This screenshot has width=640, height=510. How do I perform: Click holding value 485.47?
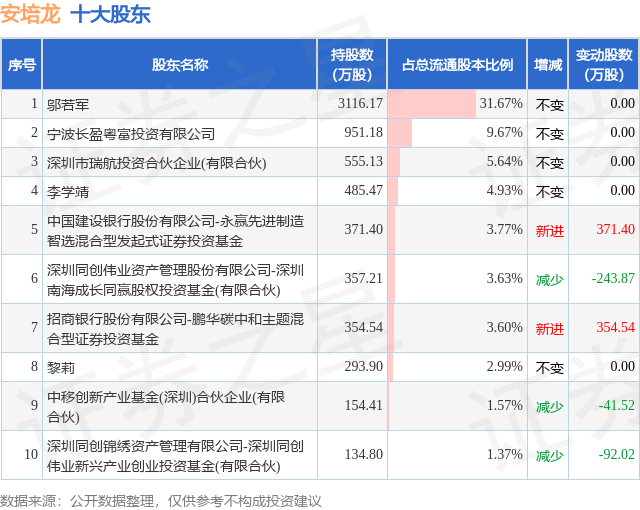coord(363,191)
